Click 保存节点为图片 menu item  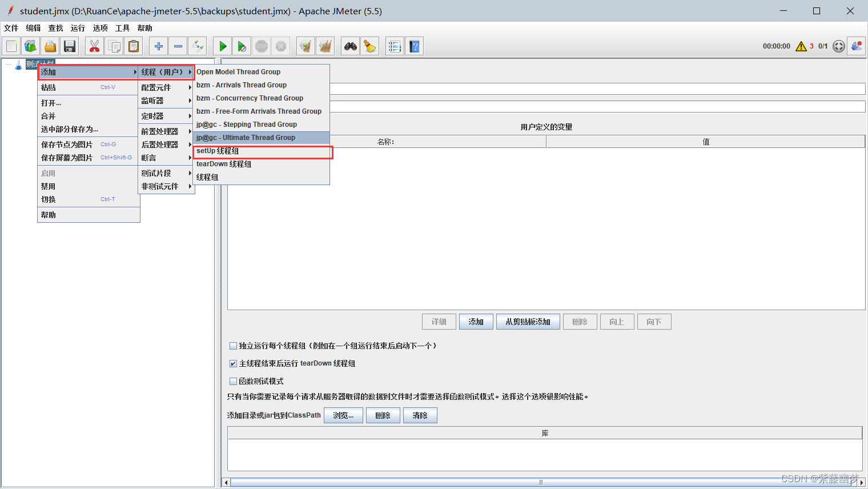(89, 145)
